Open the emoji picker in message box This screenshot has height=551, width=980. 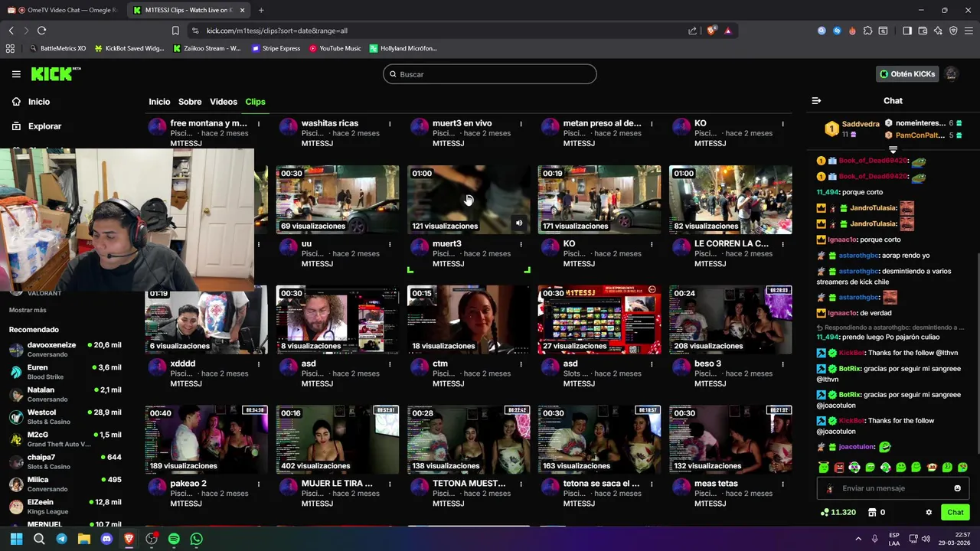pos(957,488)
